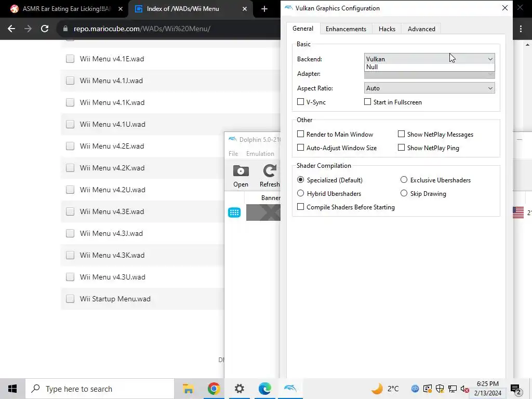Image resolution: width=532 pixels, height=399 pixels.
Task: Enable Start in Fullscreen
Action: [x=367, y=102]
